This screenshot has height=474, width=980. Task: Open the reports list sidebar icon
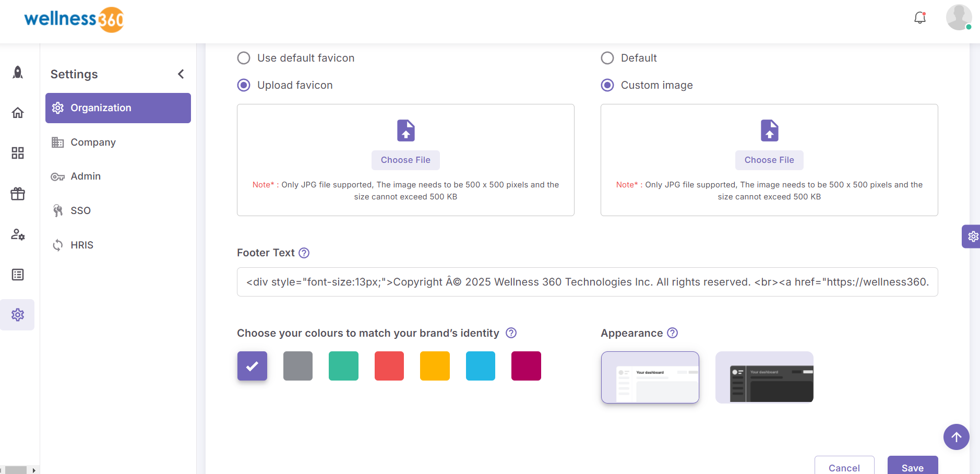click(18, 275)
